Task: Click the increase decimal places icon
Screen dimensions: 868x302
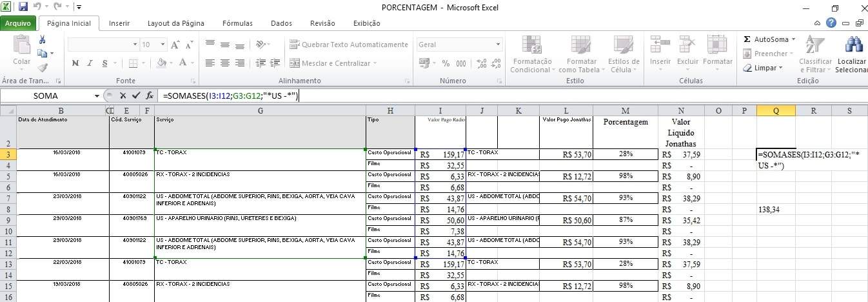Action: (481, 63)
